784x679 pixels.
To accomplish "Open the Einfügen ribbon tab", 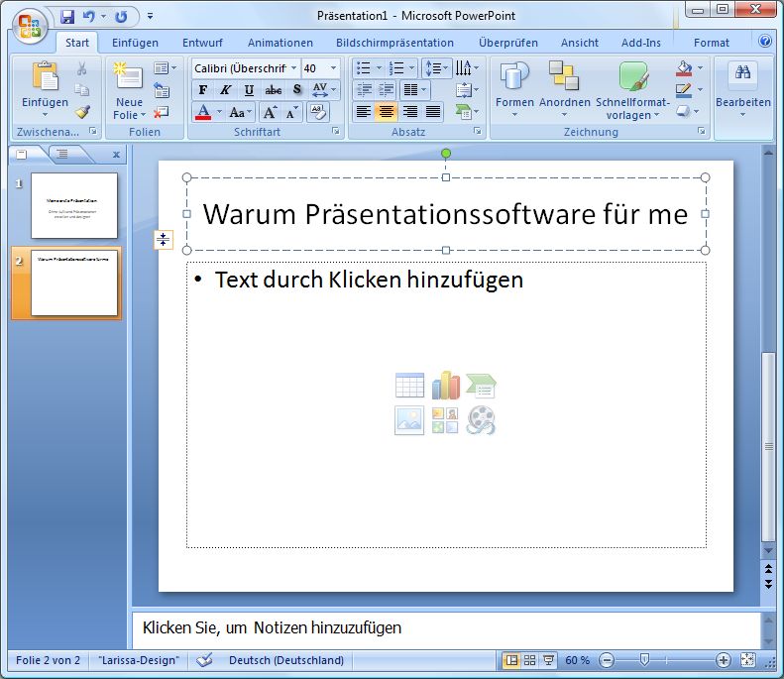I will 135,43.
